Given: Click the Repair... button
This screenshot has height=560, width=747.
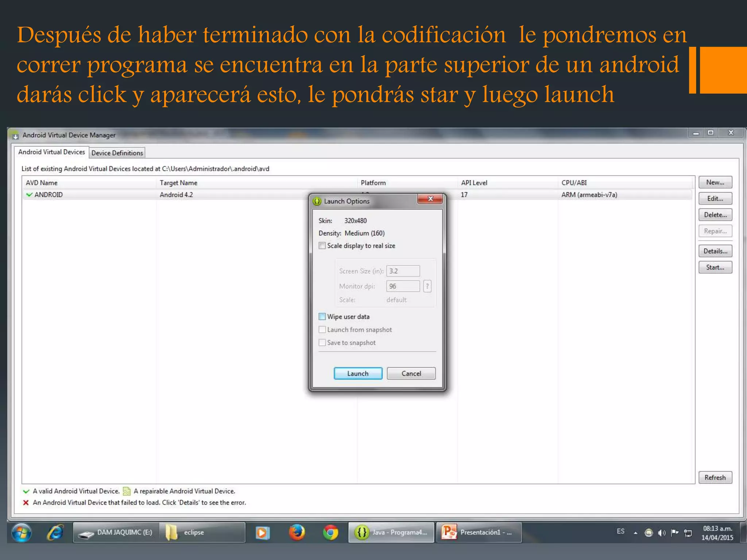Looking at the screenshot, I should [x=715, y=231].
